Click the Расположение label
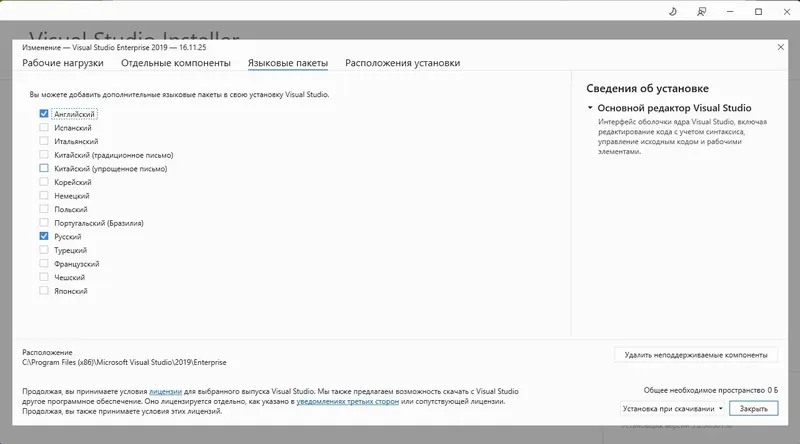This screenshot has height=444, width=800. click(x=47, y=352)
